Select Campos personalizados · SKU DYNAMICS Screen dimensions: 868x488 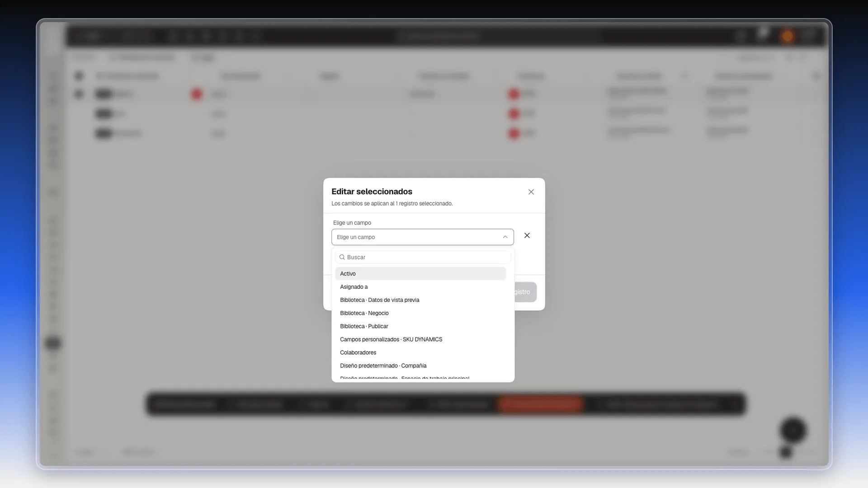(x=420, y=339)
